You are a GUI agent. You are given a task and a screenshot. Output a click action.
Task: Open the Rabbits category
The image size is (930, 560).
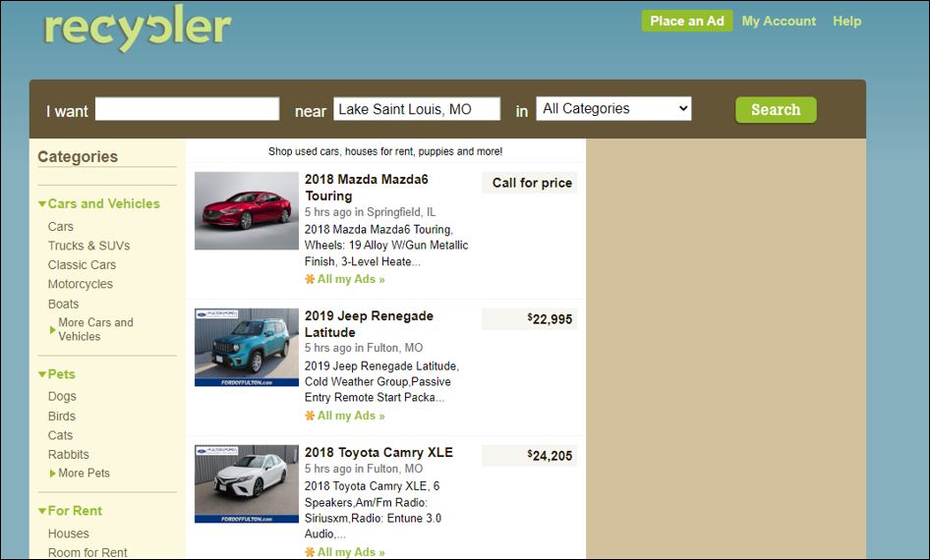68,455
